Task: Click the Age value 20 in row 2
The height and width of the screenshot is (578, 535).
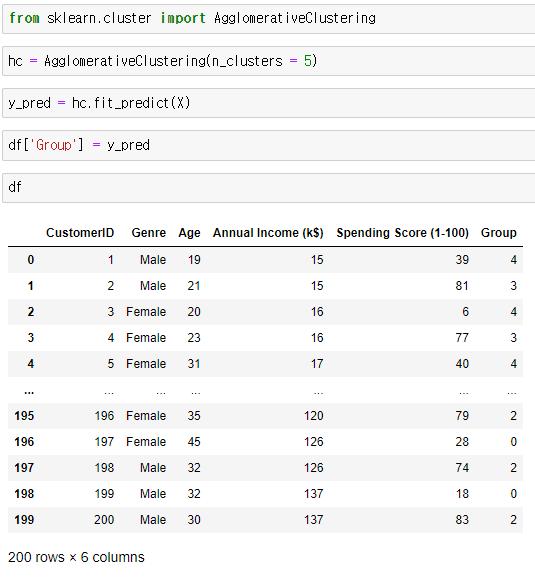Action: 194,312
